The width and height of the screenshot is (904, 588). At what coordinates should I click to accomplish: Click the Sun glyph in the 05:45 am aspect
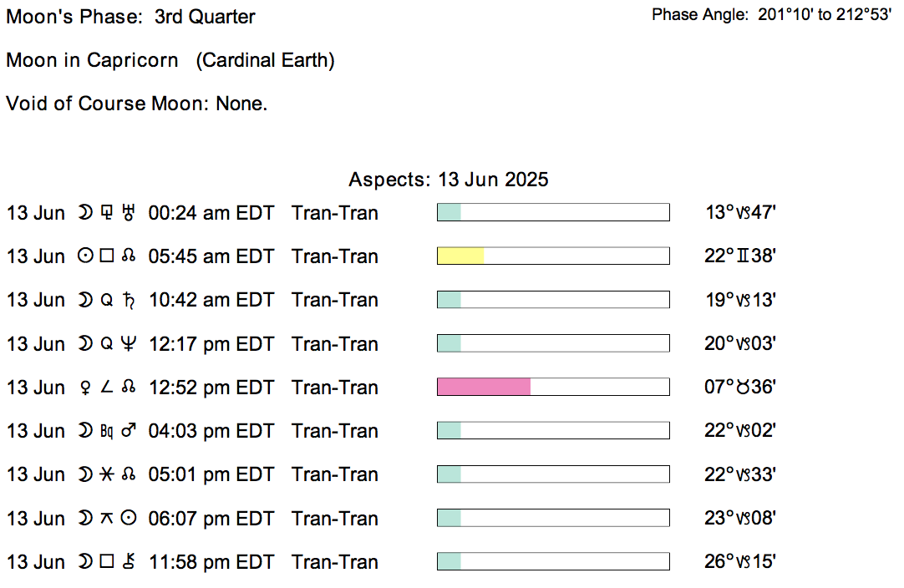tap(84, 256)
